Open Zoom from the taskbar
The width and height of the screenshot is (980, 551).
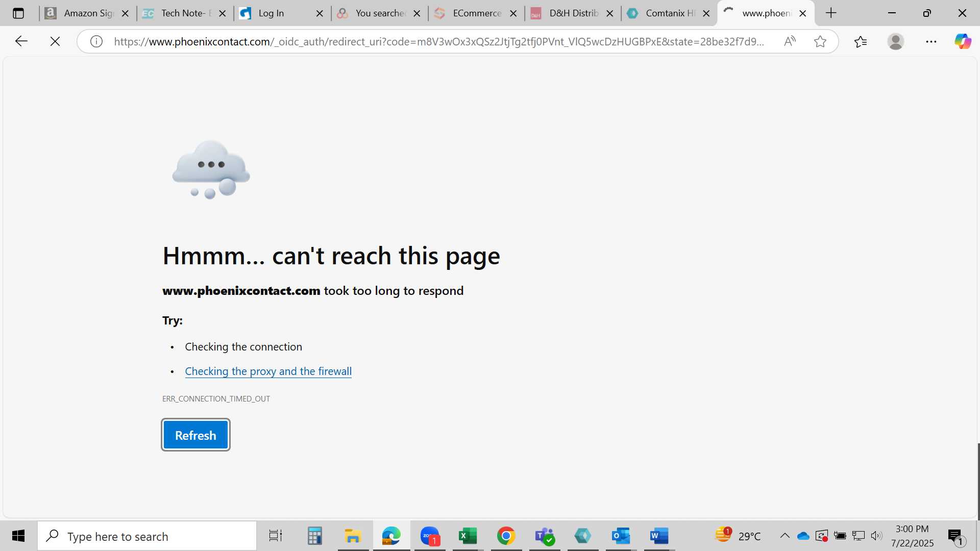(430, 536)
